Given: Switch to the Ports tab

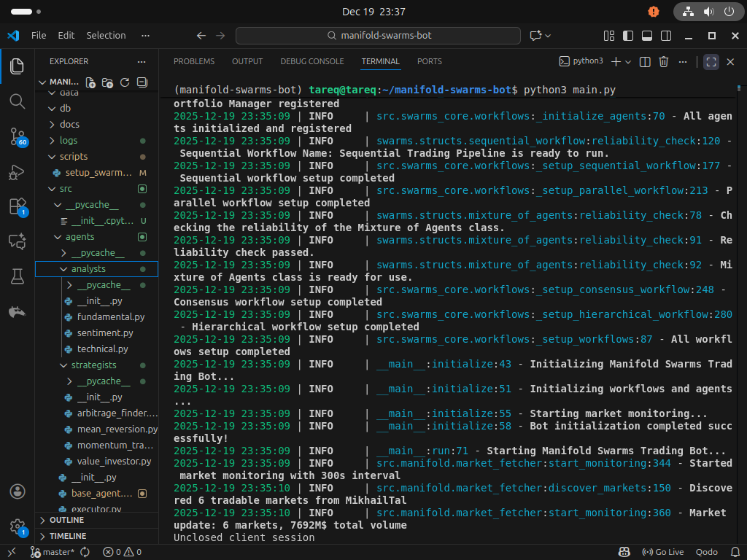Looking at the screenshot, I should coord(429,61).
